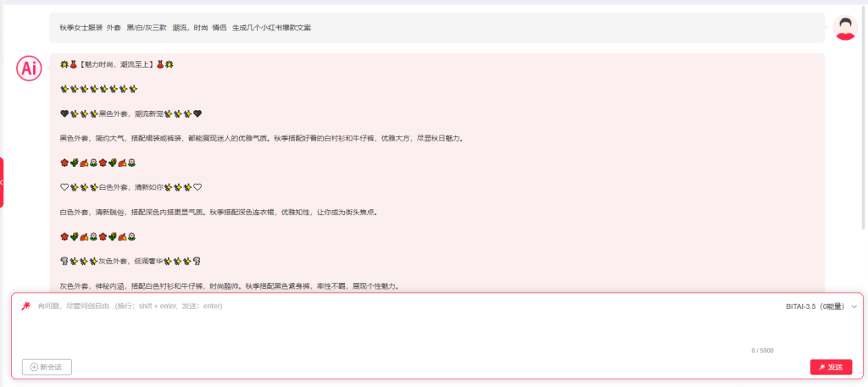868x387 pixels.
Task: Focus the message input text area
Action: (381, 330)
